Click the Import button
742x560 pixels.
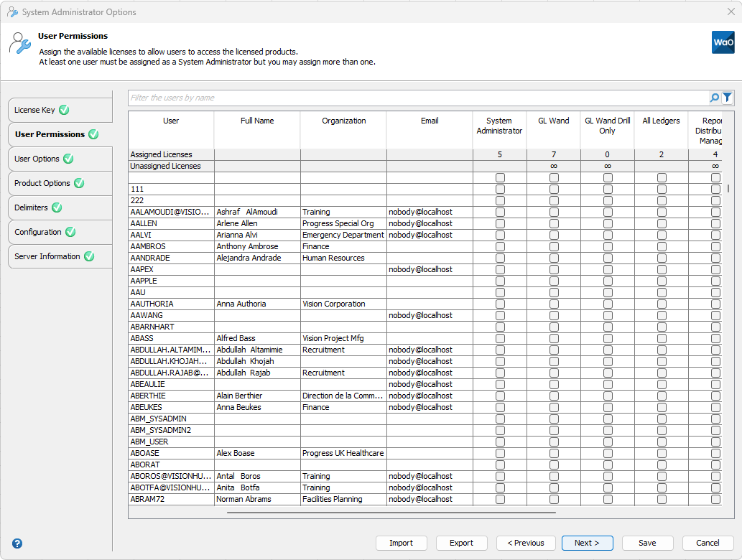401,543
